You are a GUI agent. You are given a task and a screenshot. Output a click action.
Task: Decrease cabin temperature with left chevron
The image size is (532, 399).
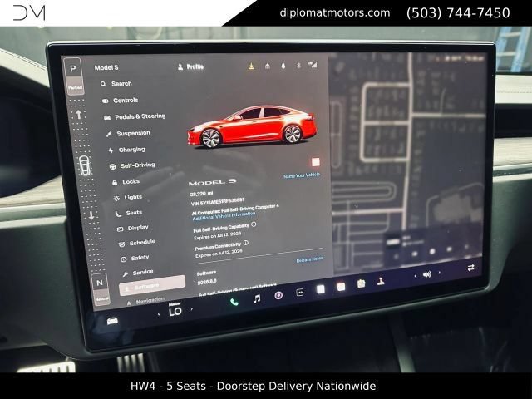(159, 314)
